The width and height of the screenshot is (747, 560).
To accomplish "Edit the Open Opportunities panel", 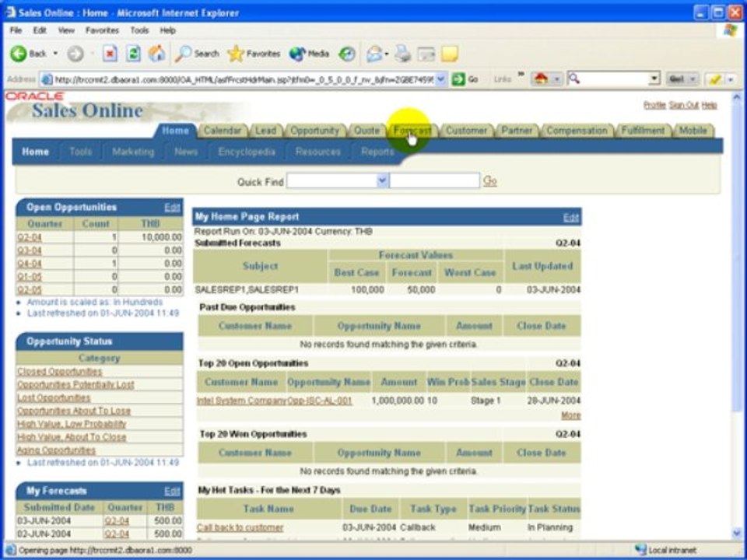I will pyautogui.click(x=172, y=208).
